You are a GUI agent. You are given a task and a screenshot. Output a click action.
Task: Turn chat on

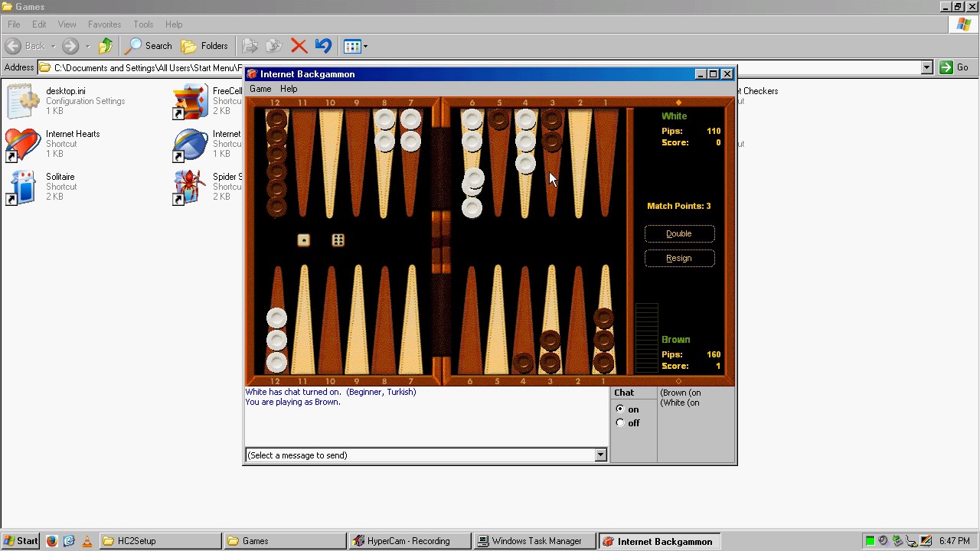click(620, 409)
